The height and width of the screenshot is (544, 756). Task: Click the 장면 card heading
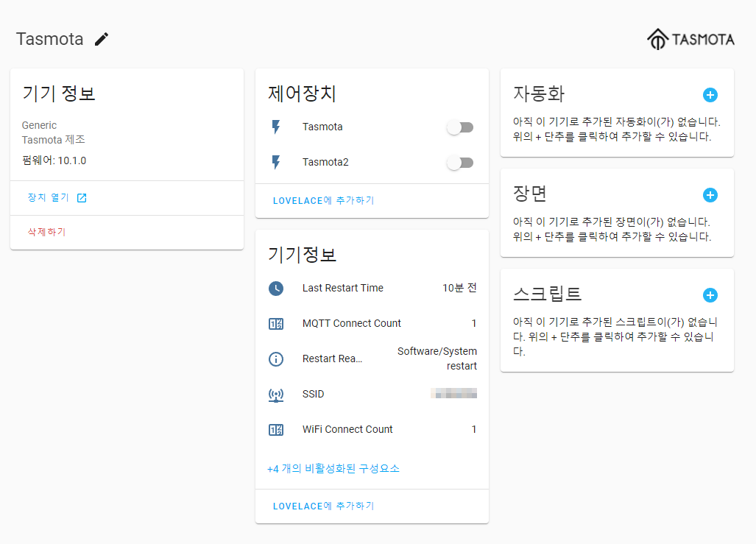(x=530, y=194)
